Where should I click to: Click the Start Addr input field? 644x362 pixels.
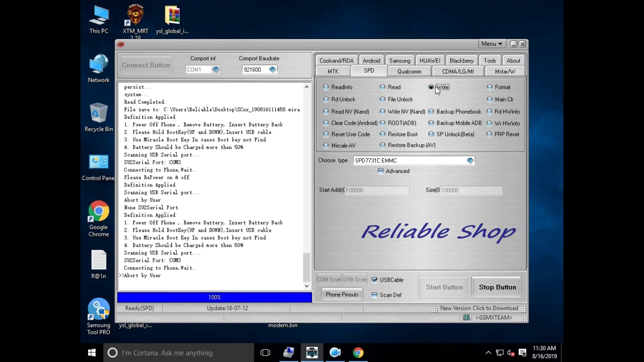tap(377, 191)
